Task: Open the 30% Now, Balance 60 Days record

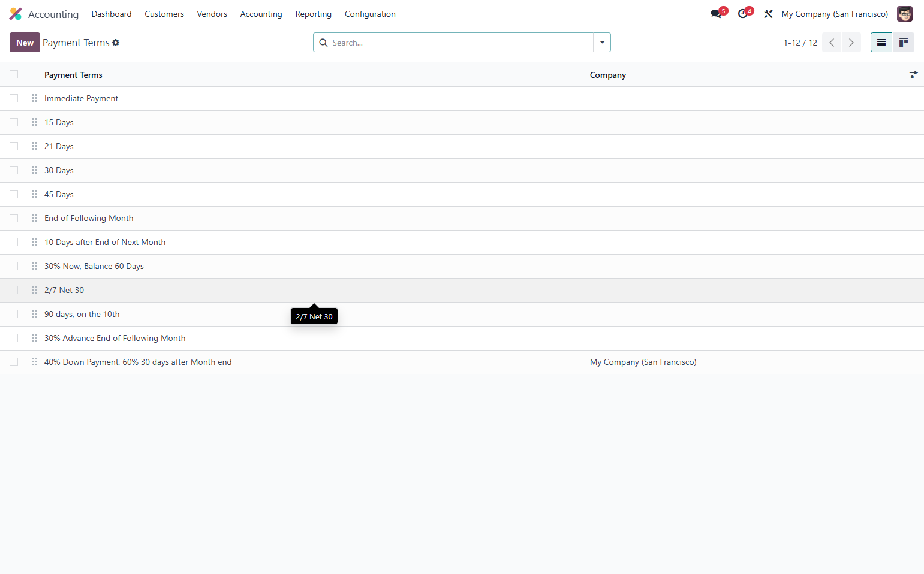Action: click(x=94, y=266)
